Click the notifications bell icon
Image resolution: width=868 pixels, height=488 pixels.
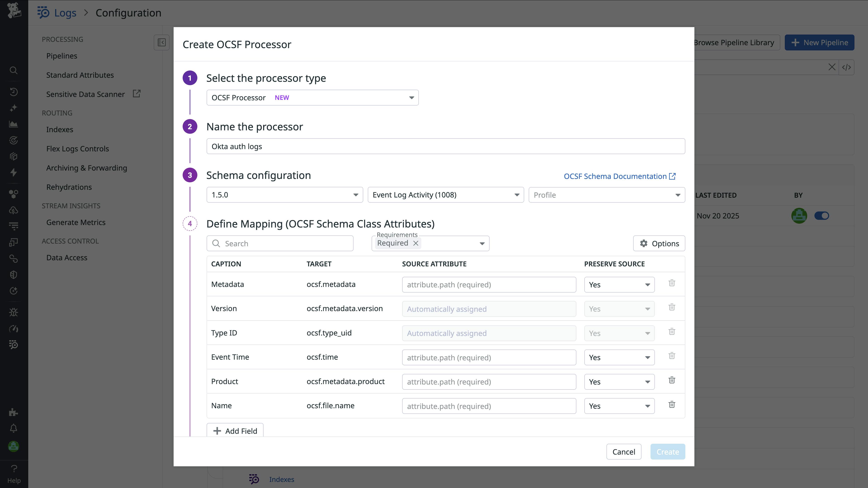(14, 428)
